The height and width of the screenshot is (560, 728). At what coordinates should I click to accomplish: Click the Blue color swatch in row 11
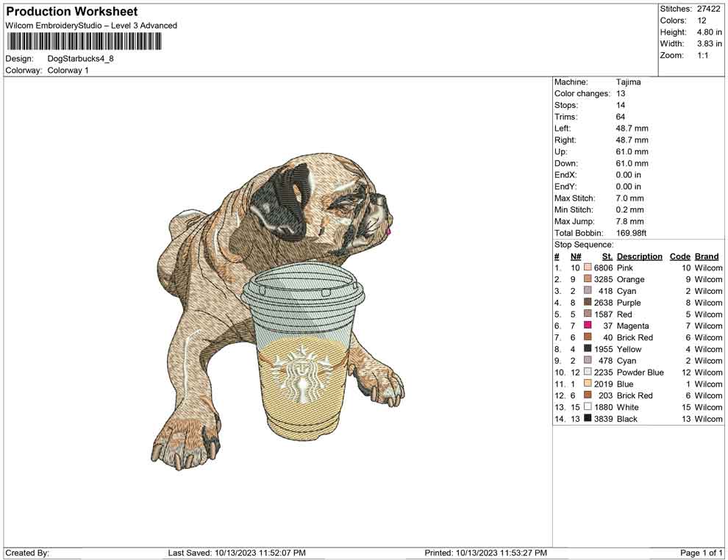coord(588,383)
